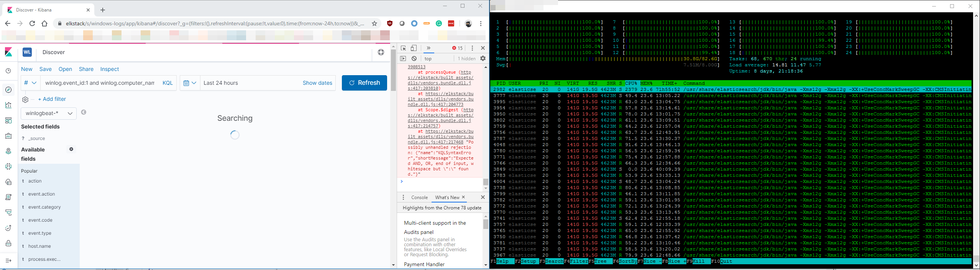Switch query language via KQL

coord(167,83)
